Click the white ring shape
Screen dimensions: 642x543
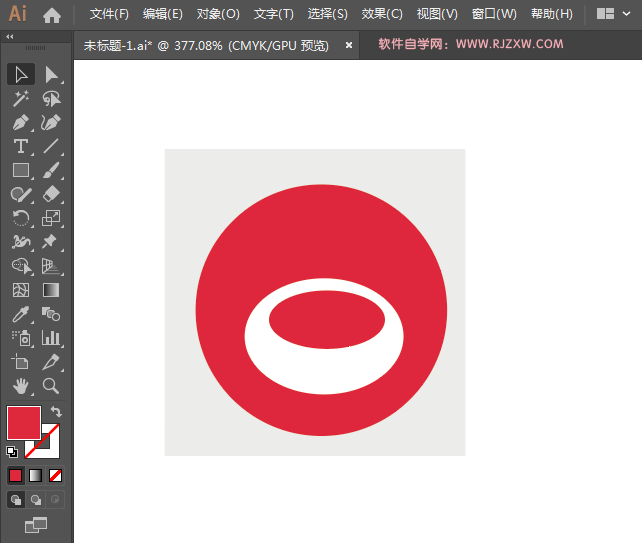324,371
